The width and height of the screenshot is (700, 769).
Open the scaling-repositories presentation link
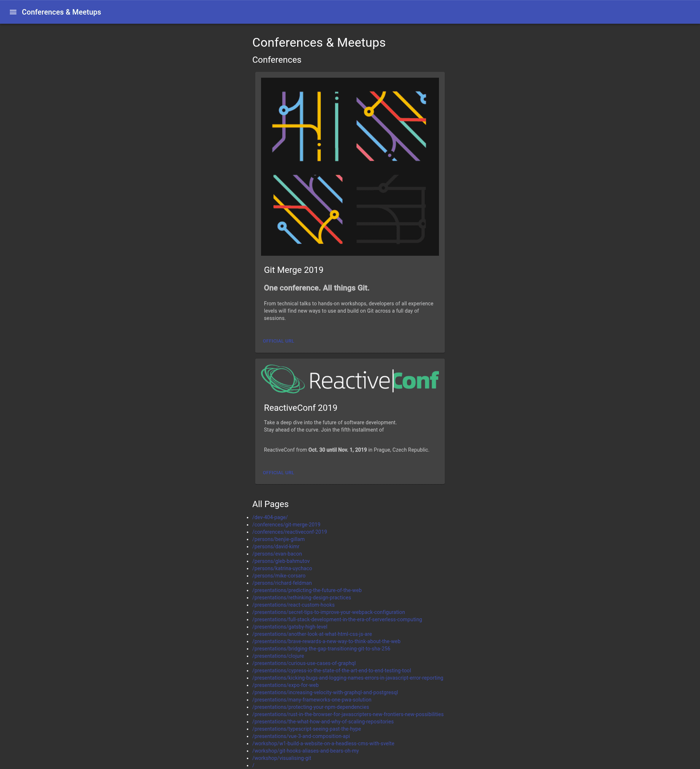point(323,722)
